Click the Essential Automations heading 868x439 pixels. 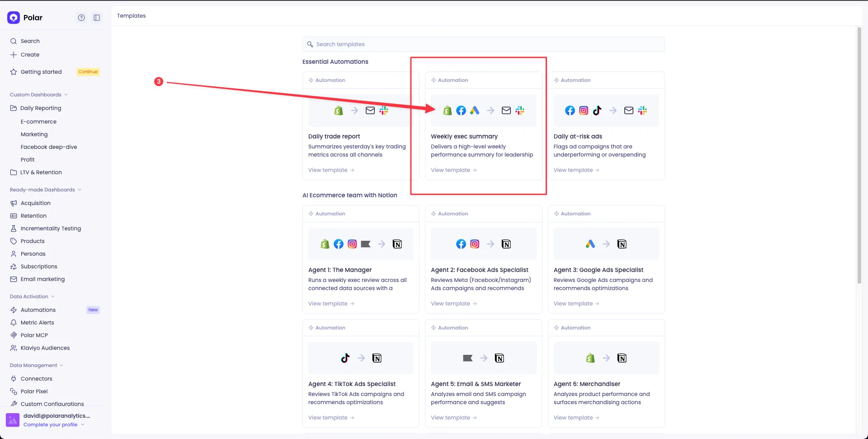[x=335, y=62]
